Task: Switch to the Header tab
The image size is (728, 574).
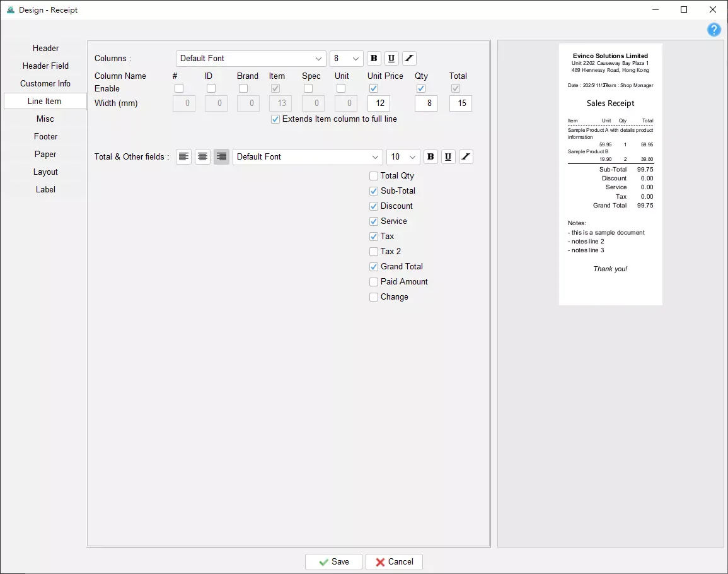Action: pyautogui.click(x=45, y=49)
